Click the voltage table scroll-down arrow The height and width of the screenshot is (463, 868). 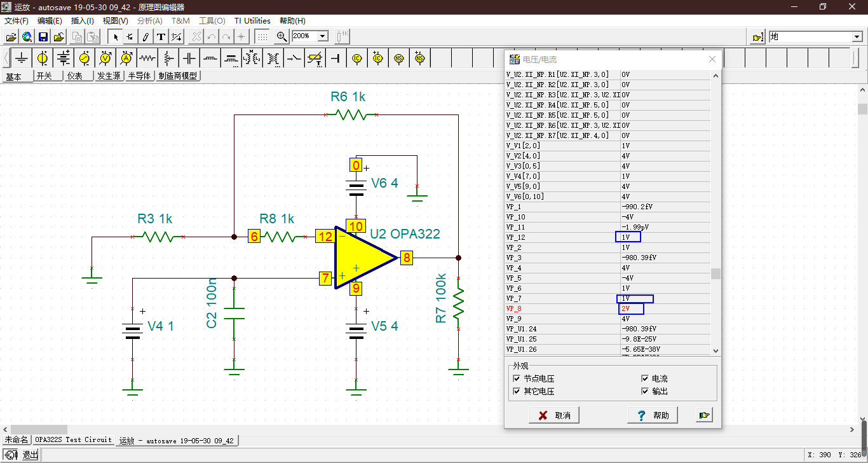click(x=716, y=350)
